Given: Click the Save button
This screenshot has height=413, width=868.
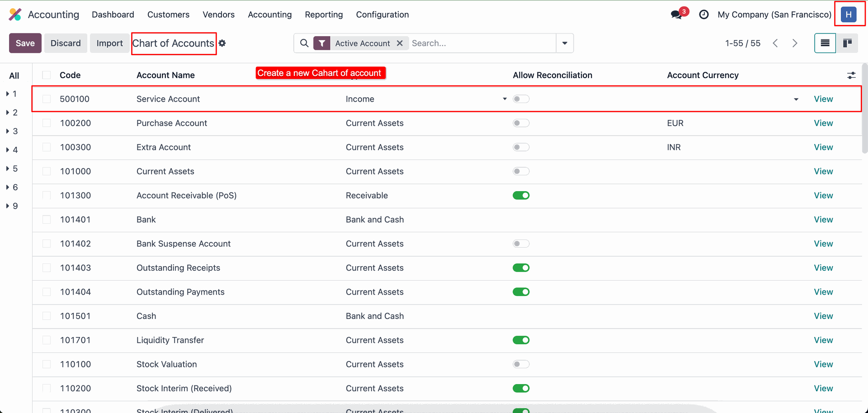Looking at the screenshot, I should point(25,43).
